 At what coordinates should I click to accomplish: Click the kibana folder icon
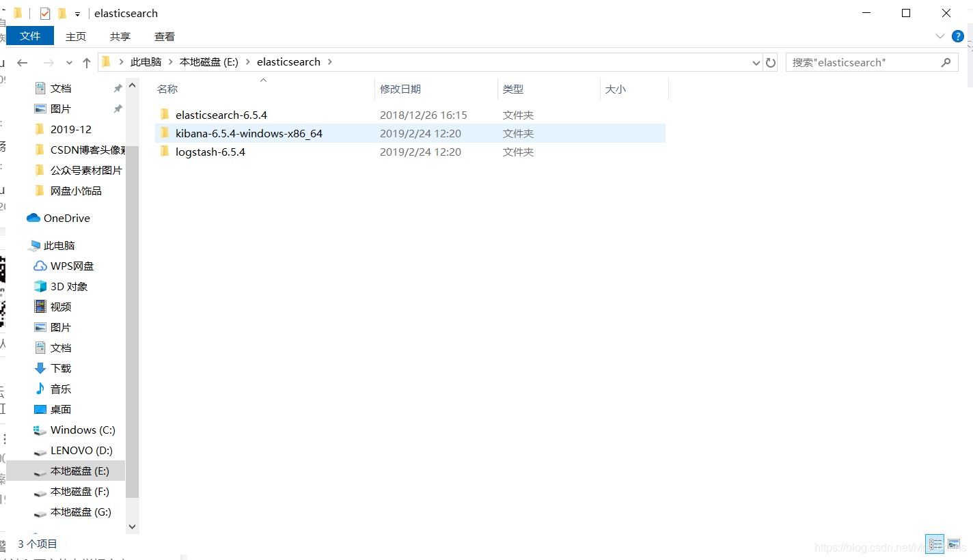(164, 132)
